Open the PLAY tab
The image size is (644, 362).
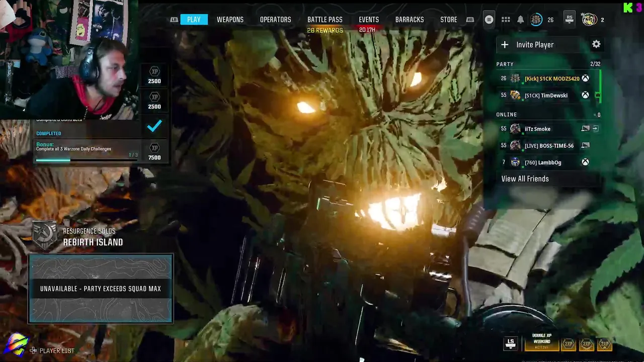[x=194, y=20]
